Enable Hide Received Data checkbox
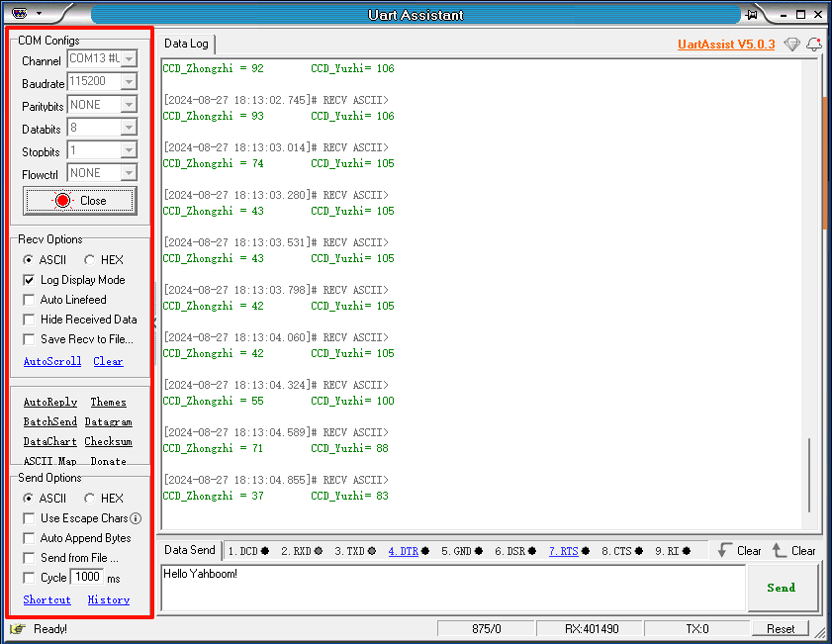Screen dimensions: 832x644 pos(29,320)
